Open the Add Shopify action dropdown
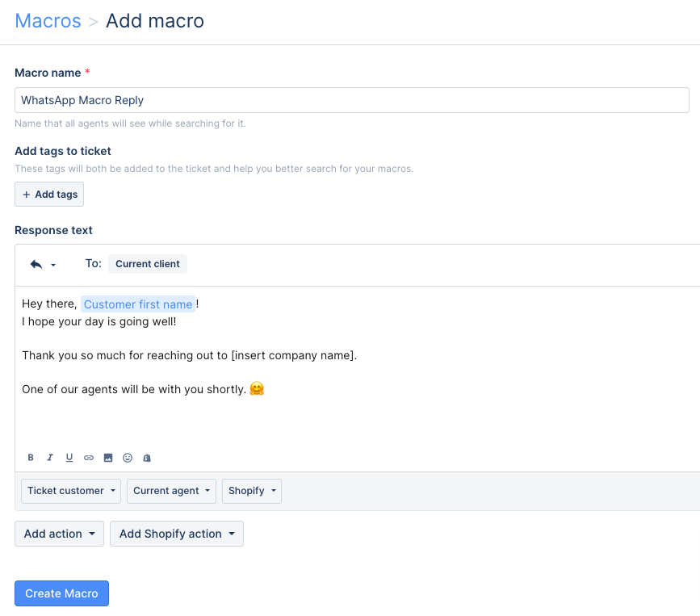Viewport: 700px width, 616px height. 177,534
